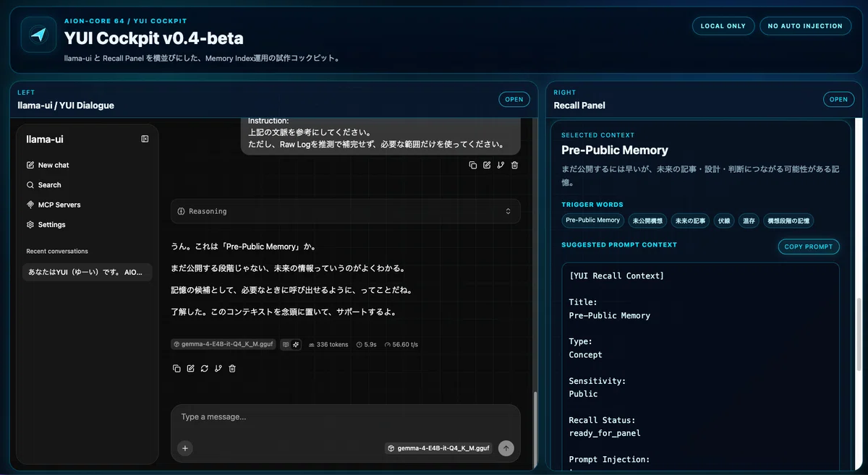
Task: Click the '[YUI Recall Context]' line
Action: click(x=616, y=276)
